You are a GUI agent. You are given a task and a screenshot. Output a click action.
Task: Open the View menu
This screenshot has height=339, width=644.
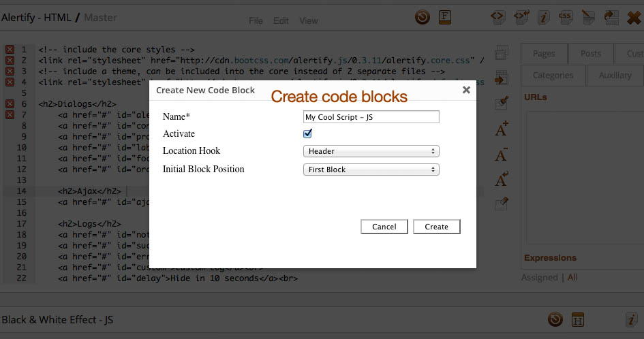coord(309,20)
